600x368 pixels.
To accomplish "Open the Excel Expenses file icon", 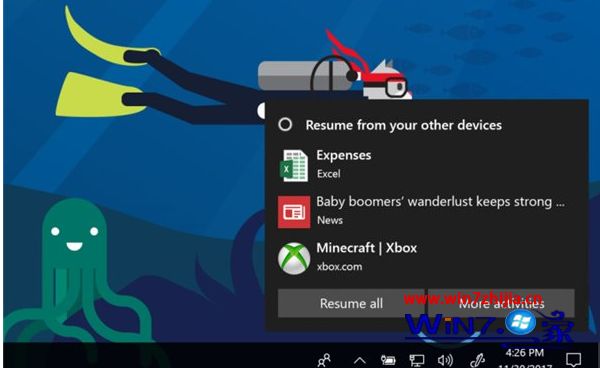I will (294, 166).
